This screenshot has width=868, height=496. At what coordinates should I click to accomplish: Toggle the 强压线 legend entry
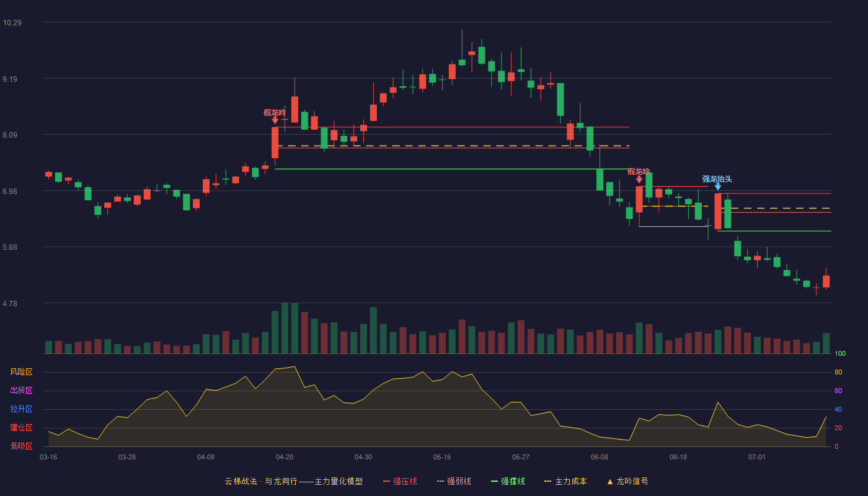[x=400, y=481]
